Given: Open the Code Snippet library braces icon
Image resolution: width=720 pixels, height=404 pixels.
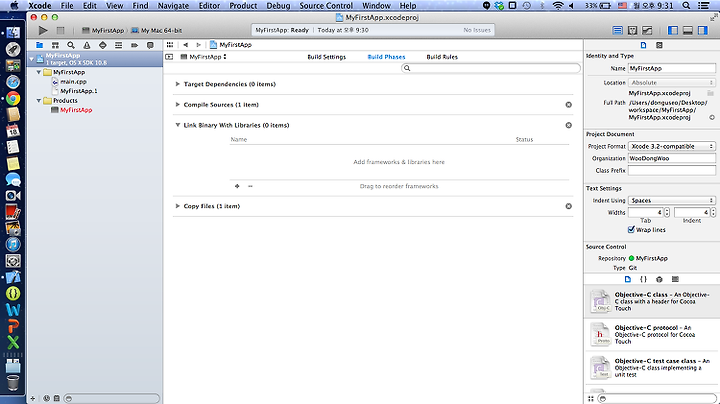Looking at the screenshot, I should tap(643, 279).
